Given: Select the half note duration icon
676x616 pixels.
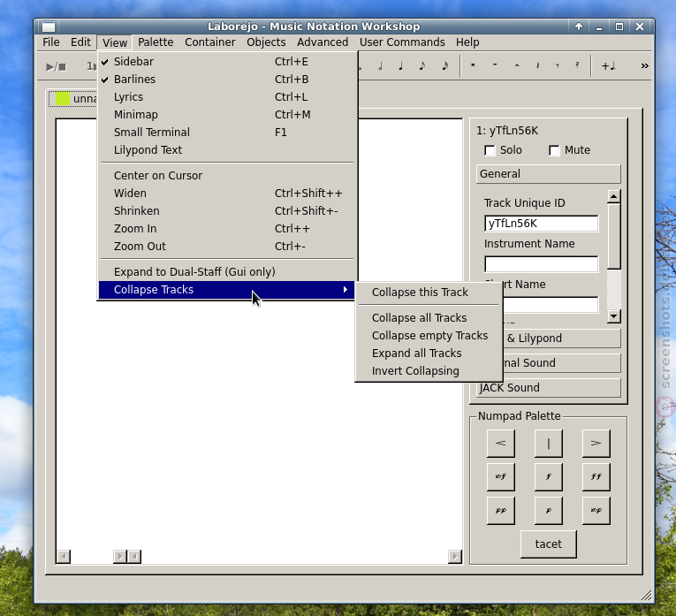Looking at the screenshot, I should pyautogui.click(x=380, y=66).
